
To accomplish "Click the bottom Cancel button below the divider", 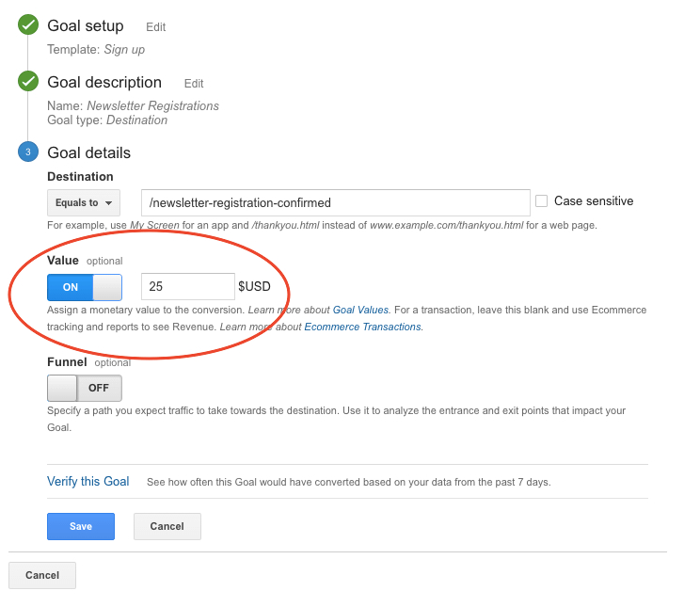I will click(42, 575).
